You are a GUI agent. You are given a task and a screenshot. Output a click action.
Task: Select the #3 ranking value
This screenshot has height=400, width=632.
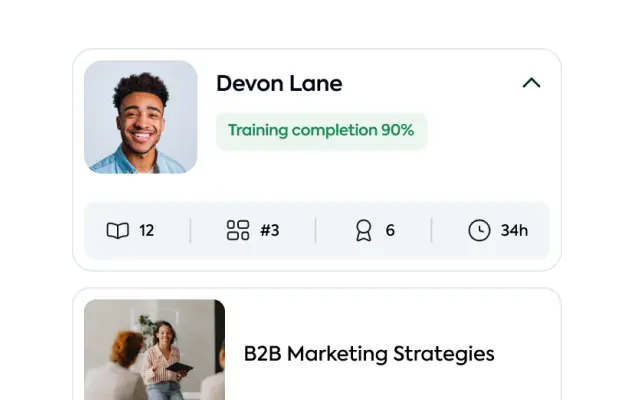[270, 231]
